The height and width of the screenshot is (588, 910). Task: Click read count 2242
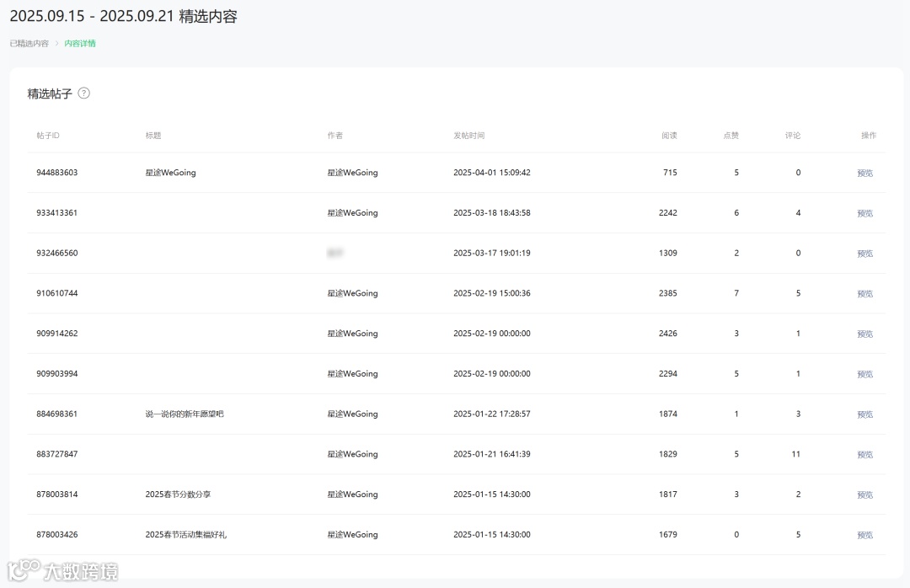tap(668, 212)
